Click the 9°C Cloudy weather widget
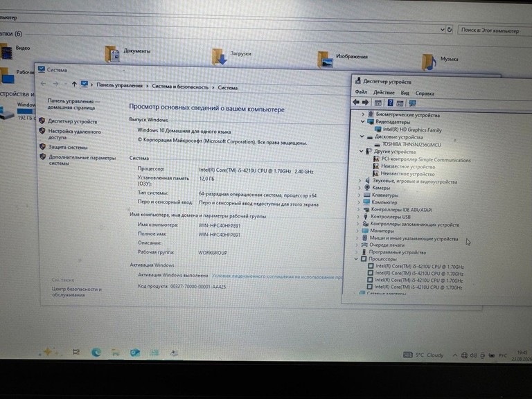The height and width of the screenshot is (399, 532). point(423,355)
